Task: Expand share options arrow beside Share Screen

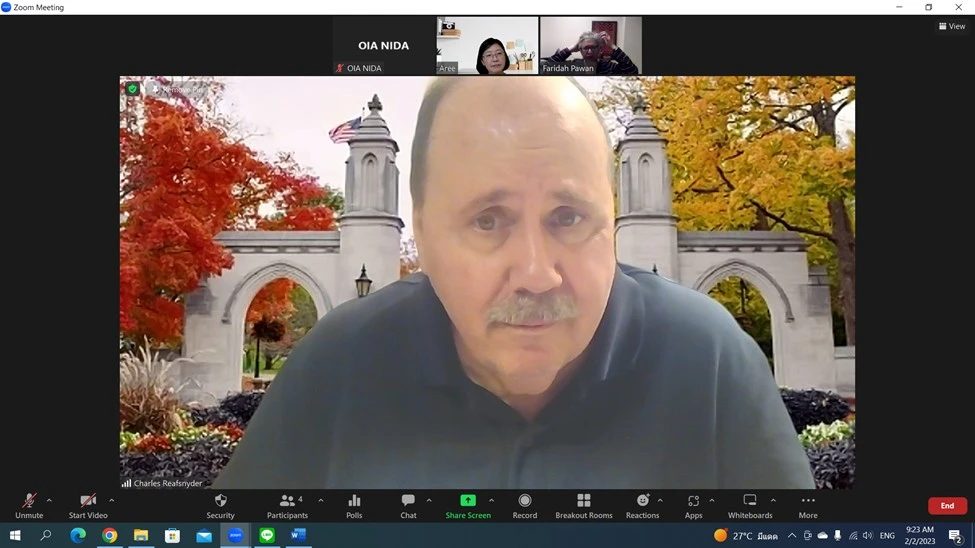Action: click(491, 501)
